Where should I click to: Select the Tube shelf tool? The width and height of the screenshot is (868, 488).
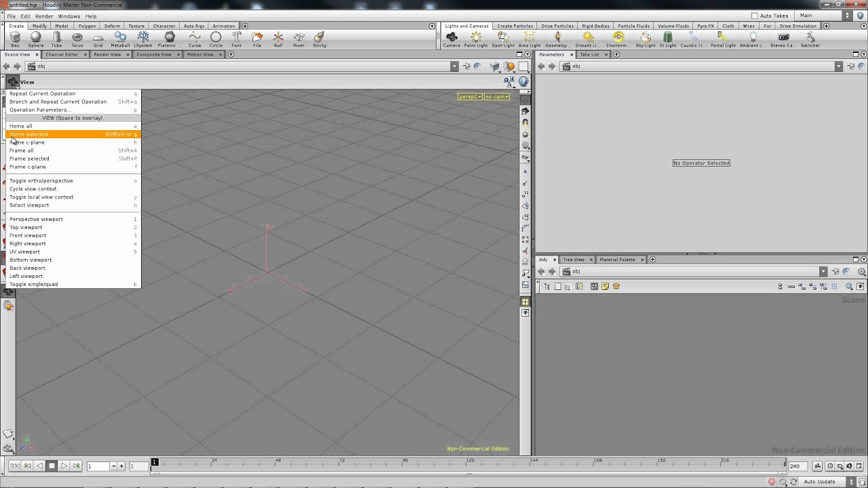point(57,40)
